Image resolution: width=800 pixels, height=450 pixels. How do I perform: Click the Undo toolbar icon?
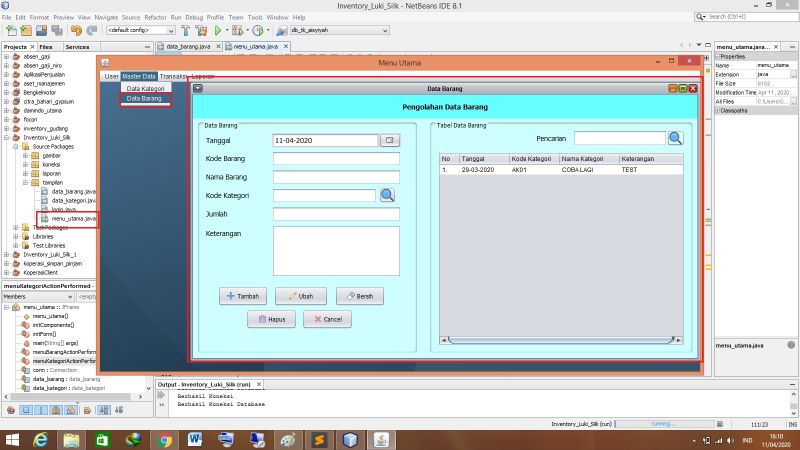(x=76, y=31)
